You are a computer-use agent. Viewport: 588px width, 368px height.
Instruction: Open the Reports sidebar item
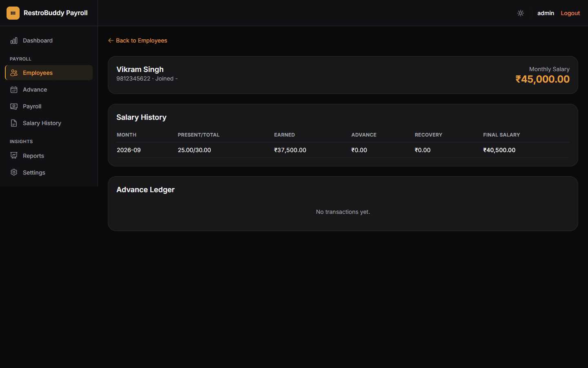click(x=49, y=156)
